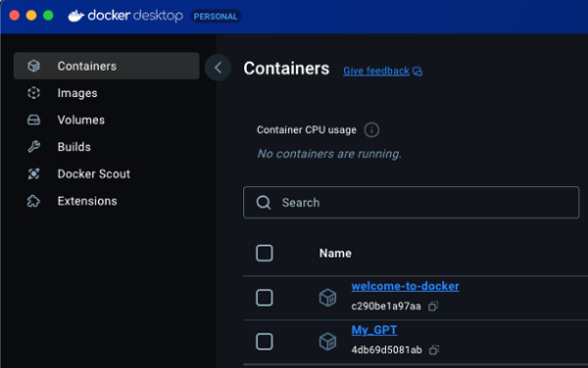The width and height of the screenshot is (588, 368).
Task: Click the 'No containers are running.' message
Action: point(329,154)
